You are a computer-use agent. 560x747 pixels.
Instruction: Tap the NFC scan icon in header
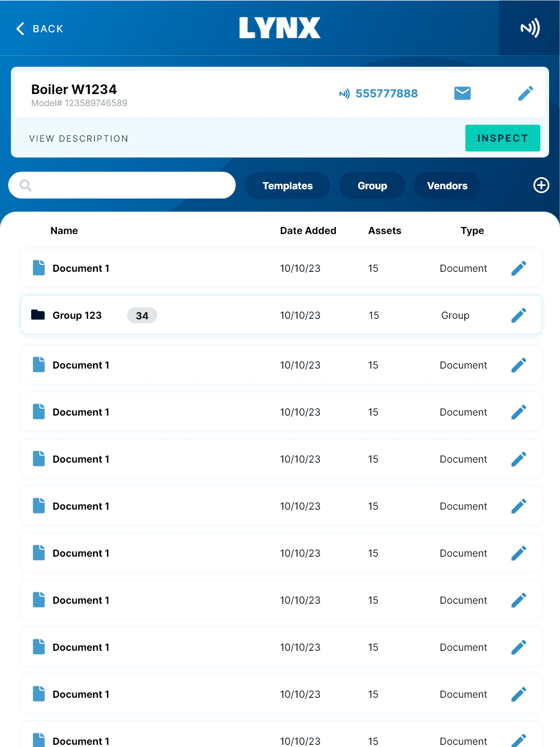pos(529,28)
